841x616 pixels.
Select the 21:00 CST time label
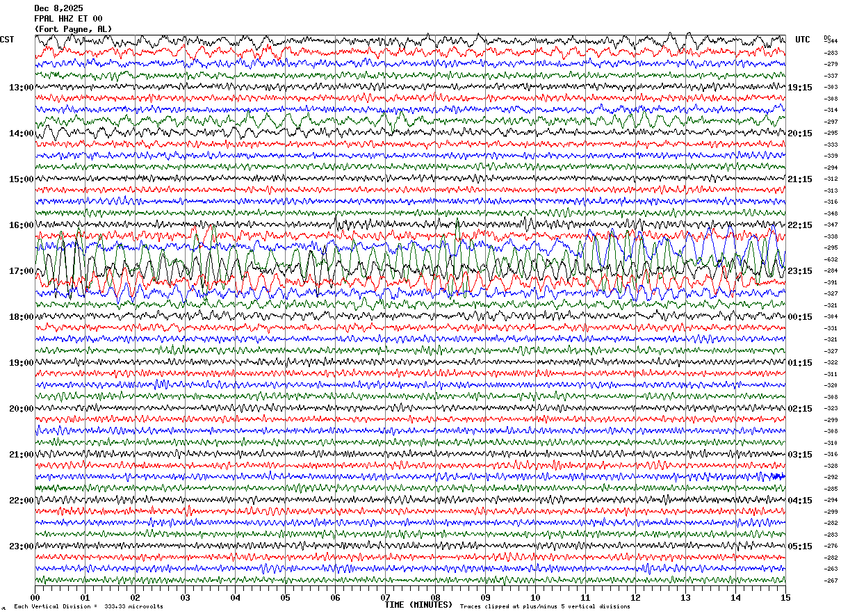point(22,455)
